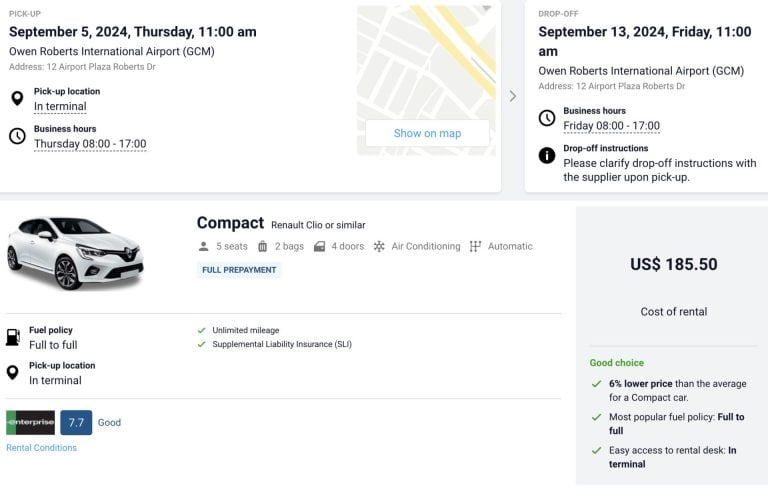Expand Thursday 08:00 - 17:00 business hours
This screenshot has width=768, height=490.
click(90, 144)
